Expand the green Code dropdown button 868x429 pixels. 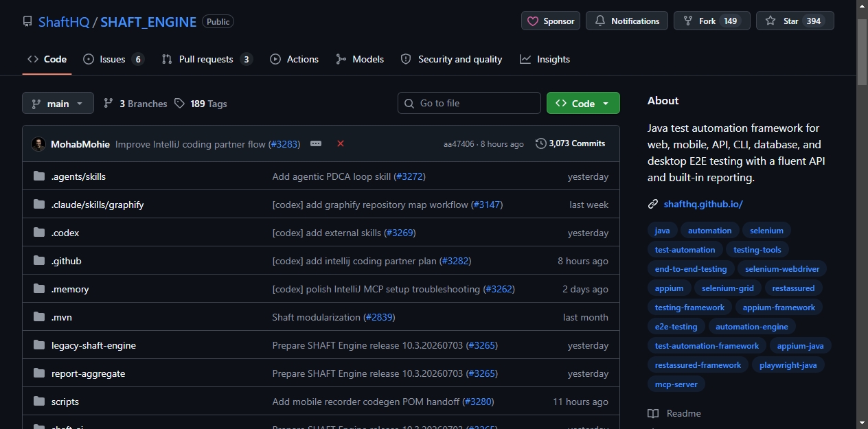[583, 103]
